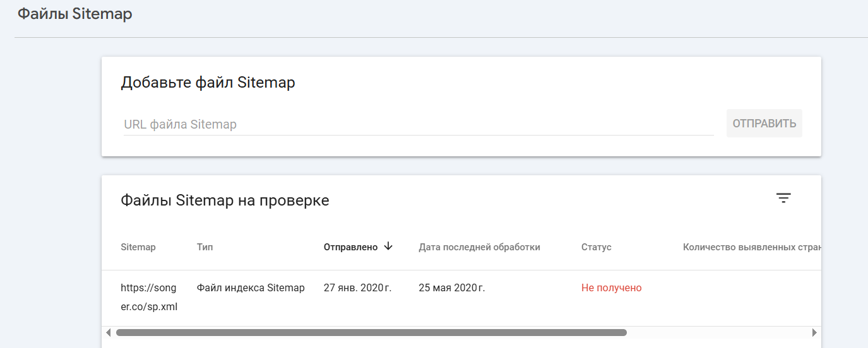
Task: Click the Дата последней обработки header
Action: point(479,247)
